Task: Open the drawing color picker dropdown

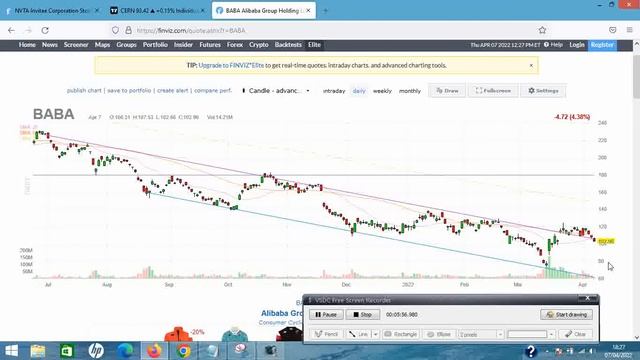Action: pos(551,334)
